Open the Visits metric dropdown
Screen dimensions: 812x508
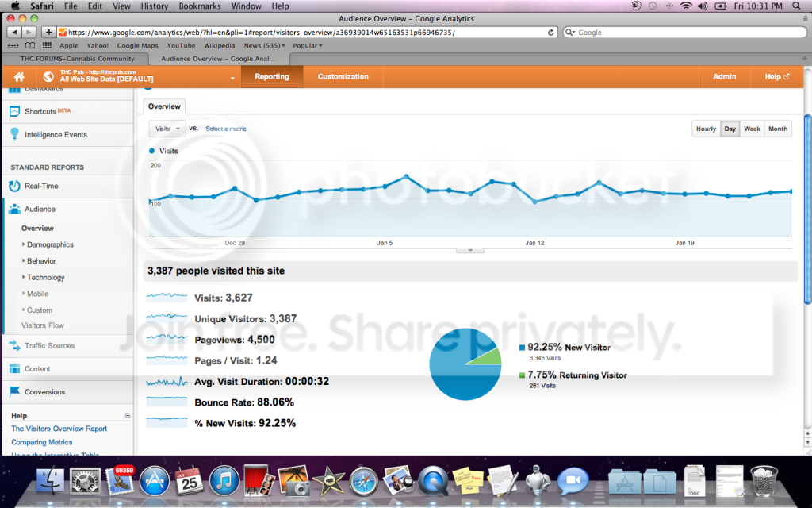tap(167, 129)
